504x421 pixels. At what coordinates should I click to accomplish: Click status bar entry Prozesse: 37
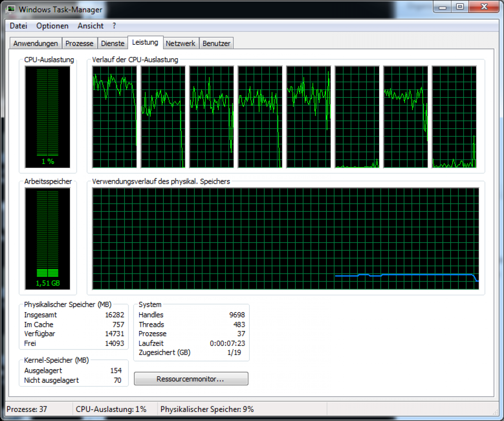pyautogui.click(x=27, y=409)
